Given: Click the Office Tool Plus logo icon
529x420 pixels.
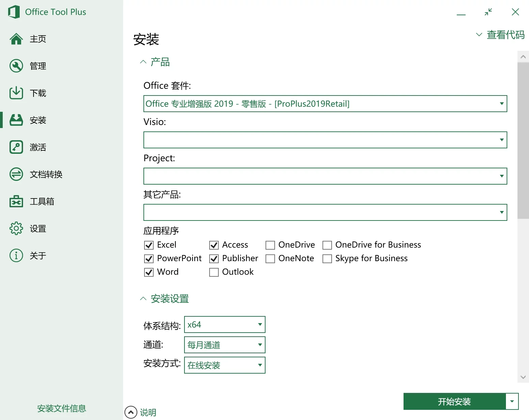Looking at the screenshot, I should coord(14,12).
